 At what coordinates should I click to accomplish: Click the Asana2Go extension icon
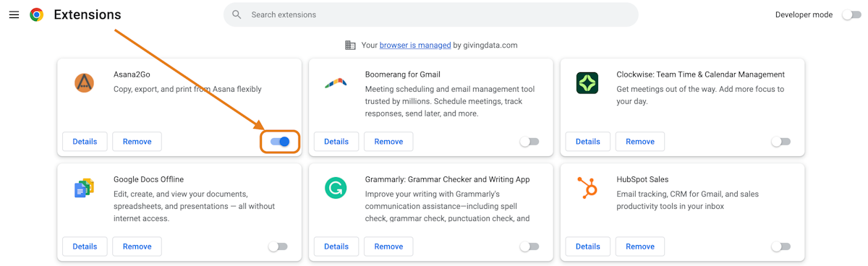(84, 82)
